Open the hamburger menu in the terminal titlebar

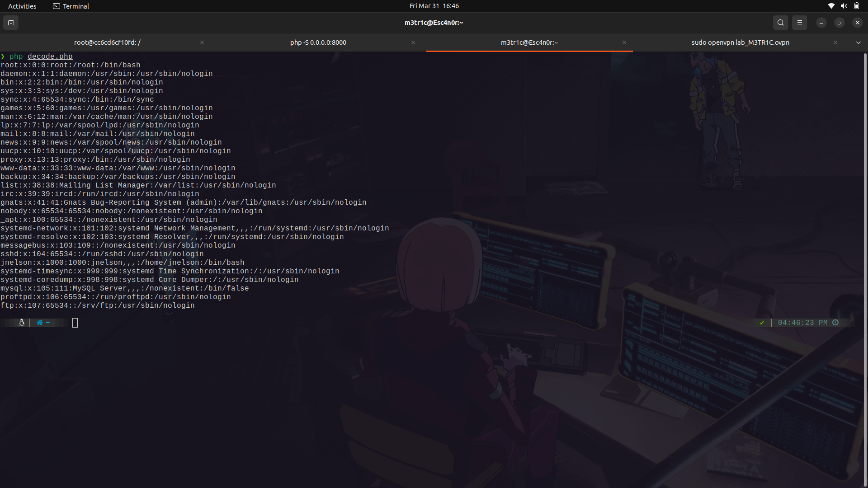[799, 23]
